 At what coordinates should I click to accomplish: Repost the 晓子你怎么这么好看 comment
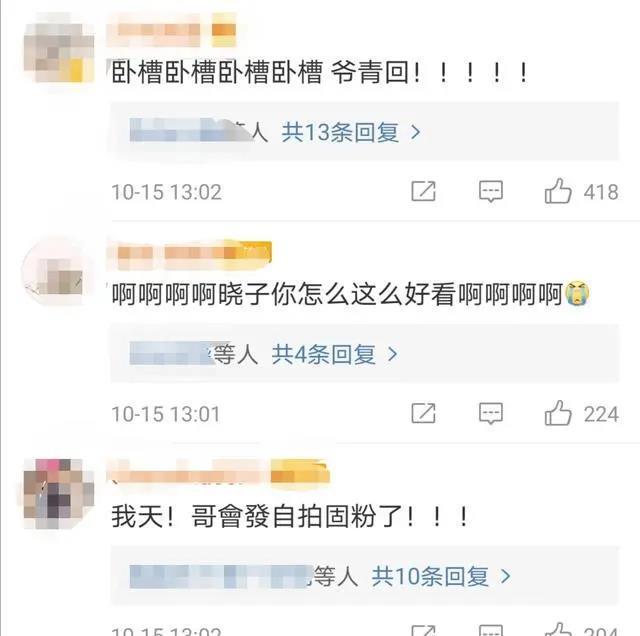point(423,413)
